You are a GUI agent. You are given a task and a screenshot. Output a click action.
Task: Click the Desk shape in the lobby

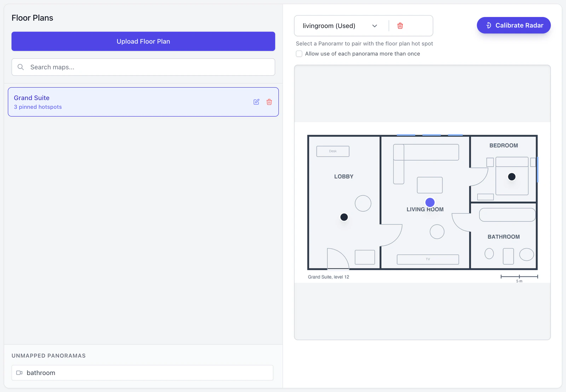click(x=333, y=151)
